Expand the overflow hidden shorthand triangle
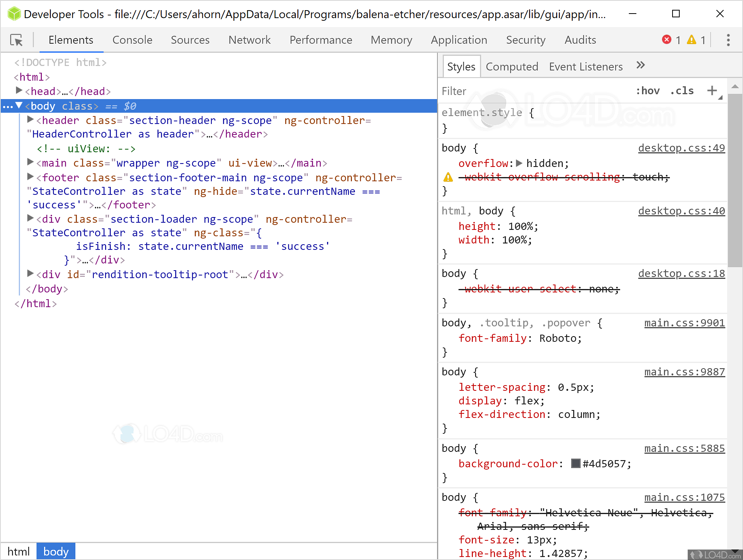Screen dimensions: 743x560 click(x=519, y=163)
